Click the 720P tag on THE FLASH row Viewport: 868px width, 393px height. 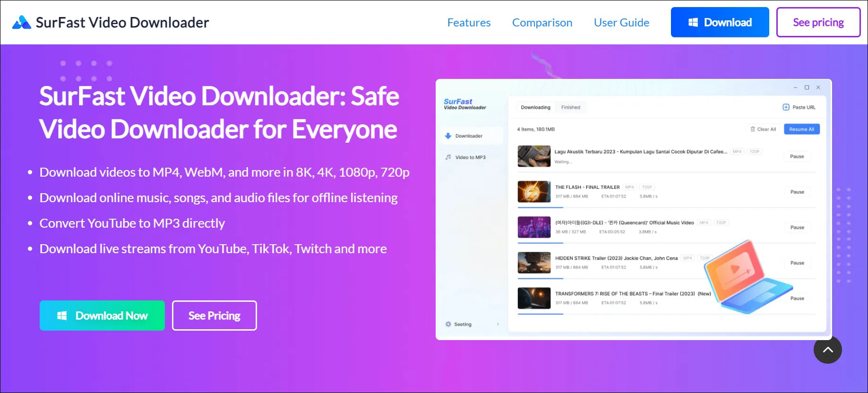point(647,187)
